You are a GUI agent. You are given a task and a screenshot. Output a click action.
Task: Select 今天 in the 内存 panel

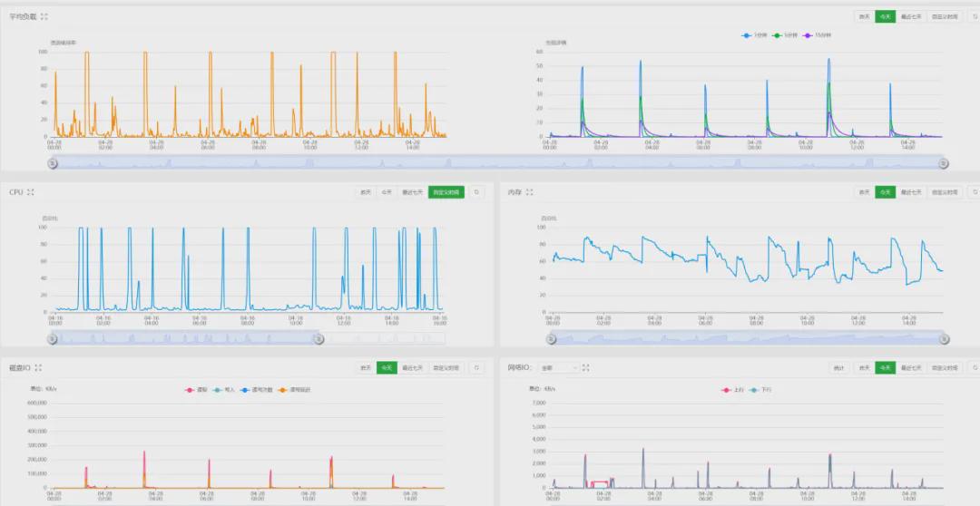[885, 192]
